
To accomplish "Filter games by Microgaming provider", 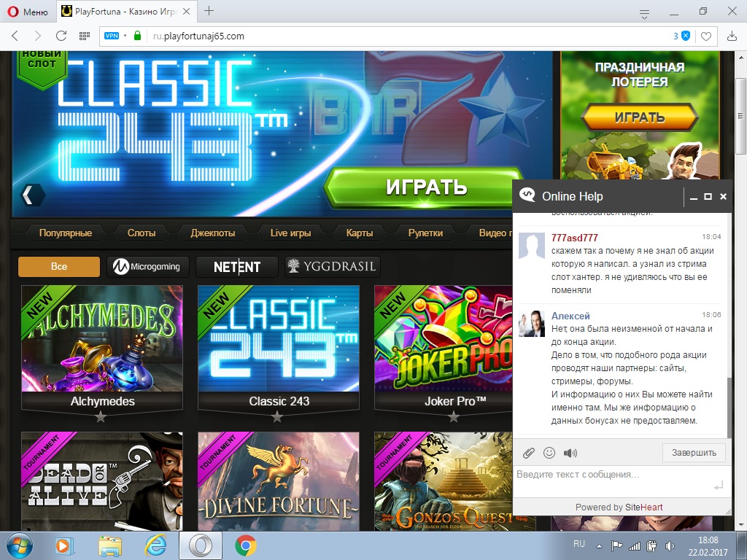I will click(x=147, y=267).
